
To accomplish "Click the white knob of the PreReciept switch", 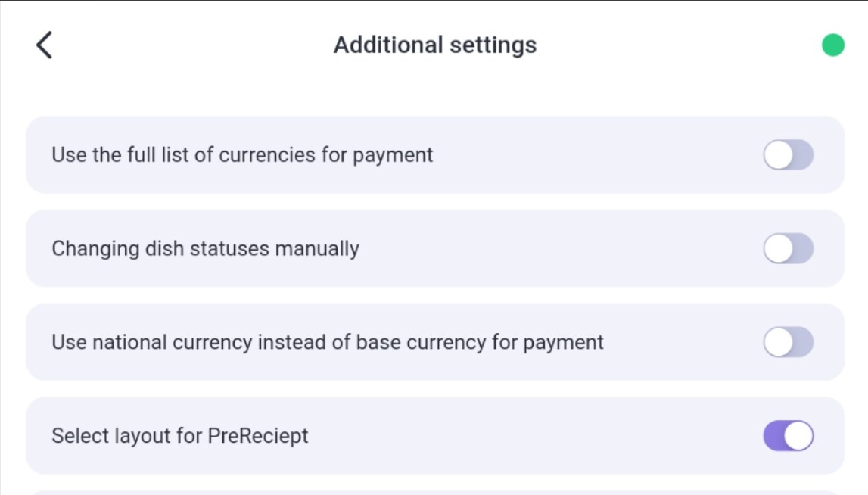I will [x=798, y=435].
